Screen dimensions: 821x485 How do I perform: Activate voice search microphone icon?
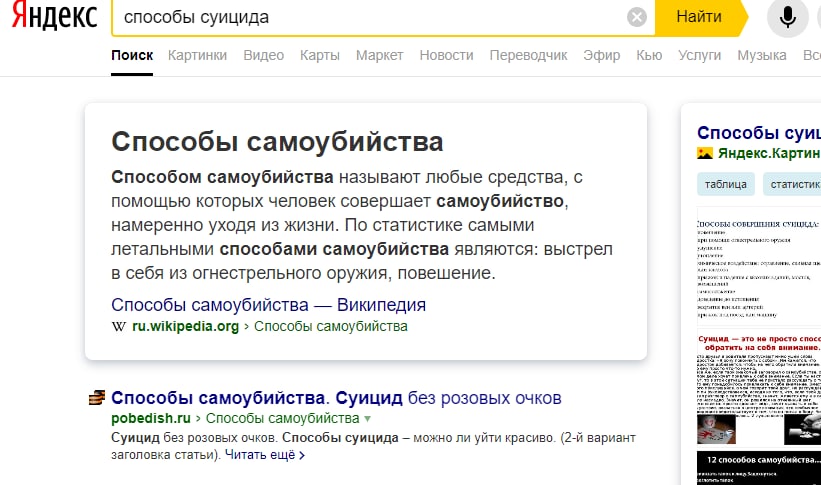(787, 17)
